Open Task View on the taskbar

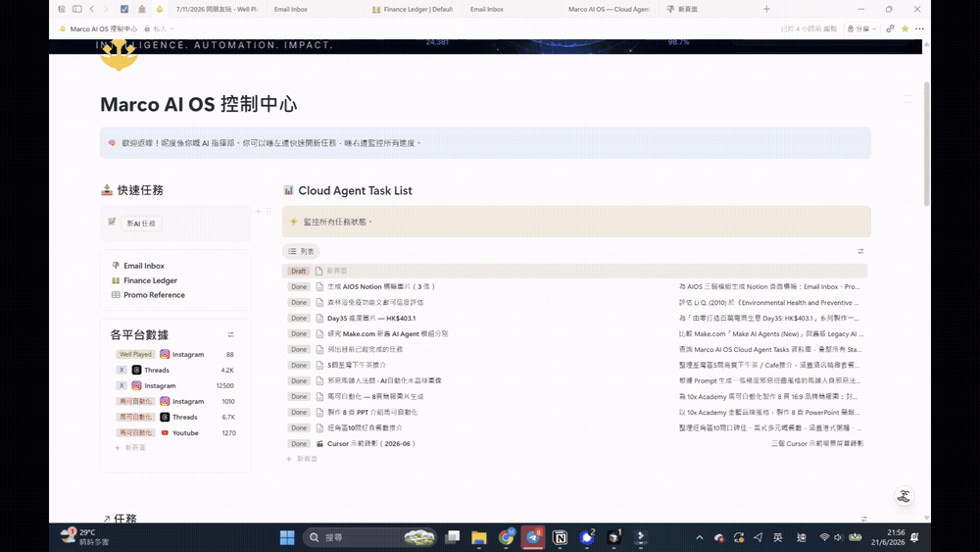tap(453, 537)
